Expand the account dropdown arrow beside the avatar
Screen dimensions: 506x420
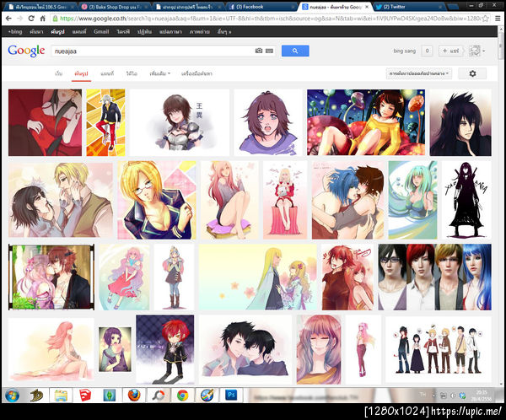pos(484,51)
